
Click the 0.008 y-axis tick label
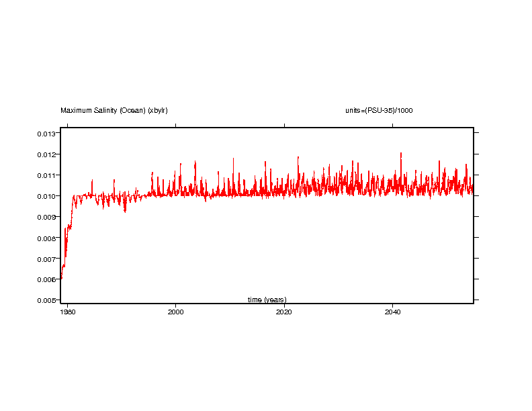click(46, 238)
